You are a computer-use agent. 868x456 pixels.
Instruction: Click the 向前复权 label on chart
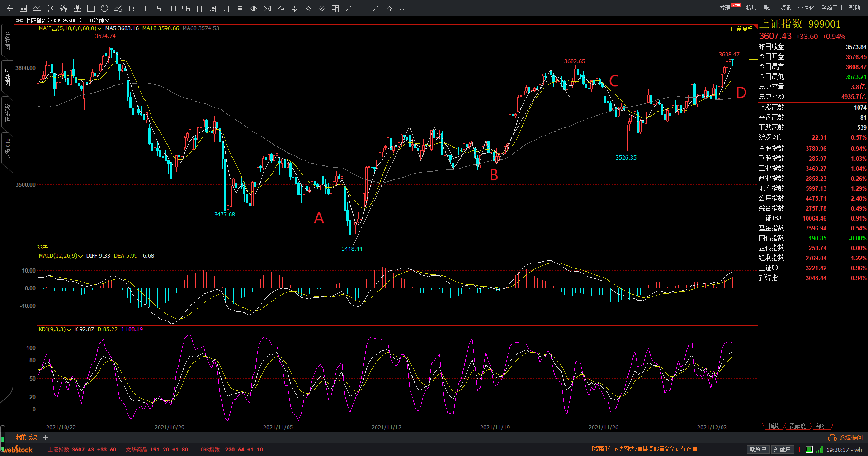(x=742, y=29)
